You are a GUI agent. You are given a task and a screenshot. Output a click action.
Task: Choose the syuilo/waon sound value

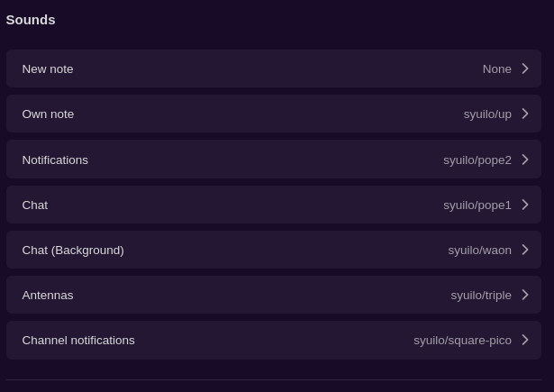pos(479,251)
